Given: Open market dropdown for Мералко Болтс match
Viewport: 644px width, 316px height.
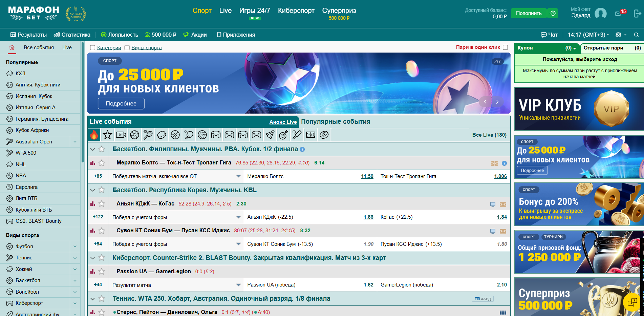Looking at the screenshot, I should tap(238, 176).
